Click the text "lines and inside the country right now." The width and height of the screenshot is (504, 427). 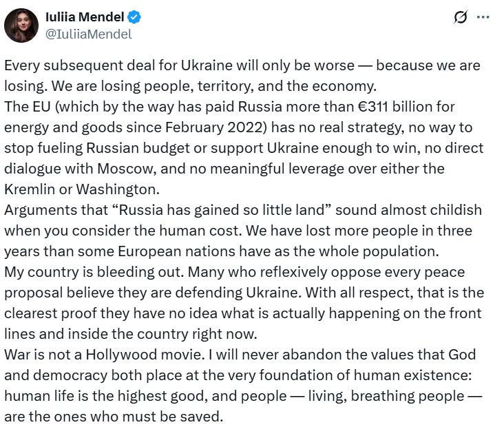[x=131, y=334]
